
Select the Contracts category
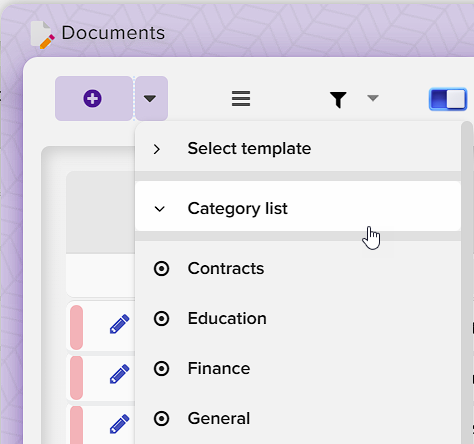coord(298,268)
